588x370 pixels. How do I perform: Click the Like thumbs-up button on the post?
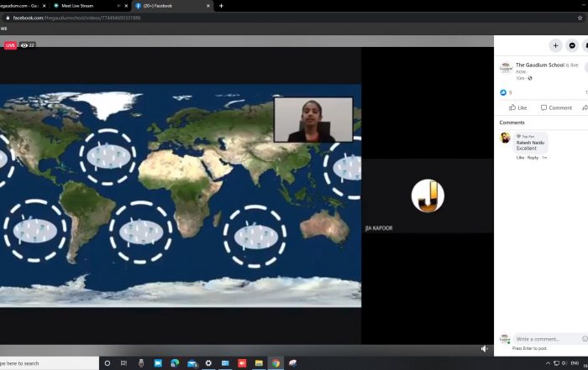point(518,108)
